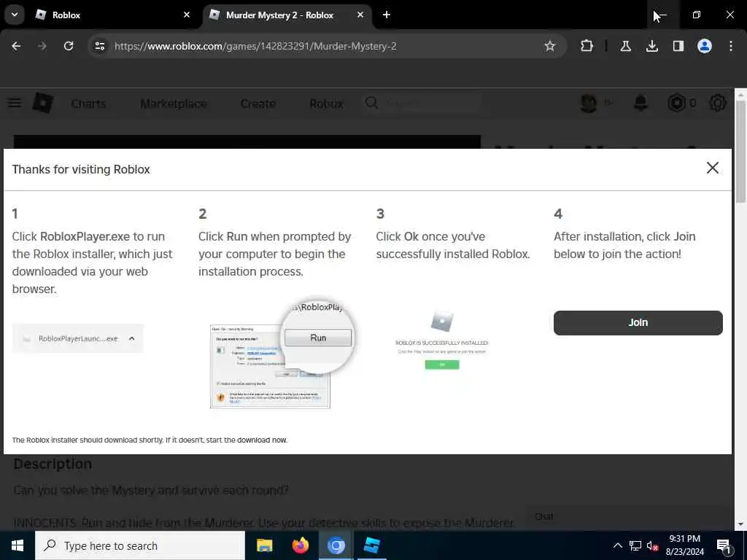This screenshot has width=747, height=560.
Task: Open Firefox from the taskbar
Action: tap(300, 545)
